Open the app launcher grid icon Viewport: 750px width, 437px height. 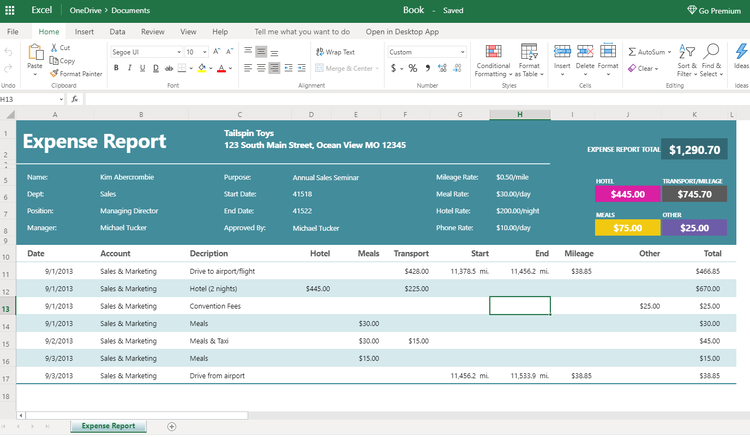(10, 10)
